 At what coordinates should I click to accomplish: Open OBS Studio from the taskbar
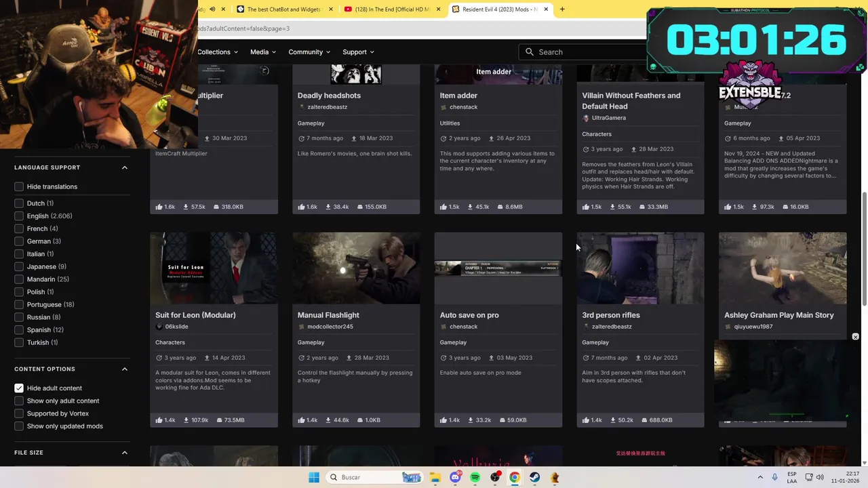tap(495, 477)
